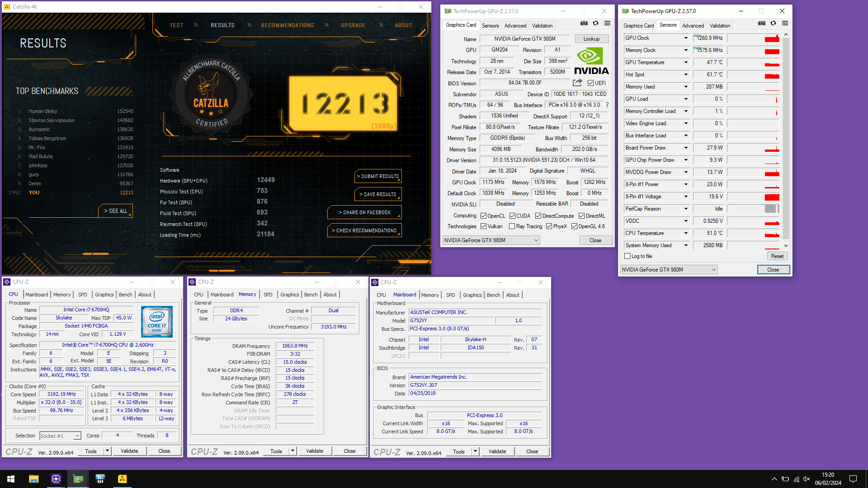This screenshot has height=488, width=868.
Task: Toggle the PhysX checkbox
Action: (549, 226)
